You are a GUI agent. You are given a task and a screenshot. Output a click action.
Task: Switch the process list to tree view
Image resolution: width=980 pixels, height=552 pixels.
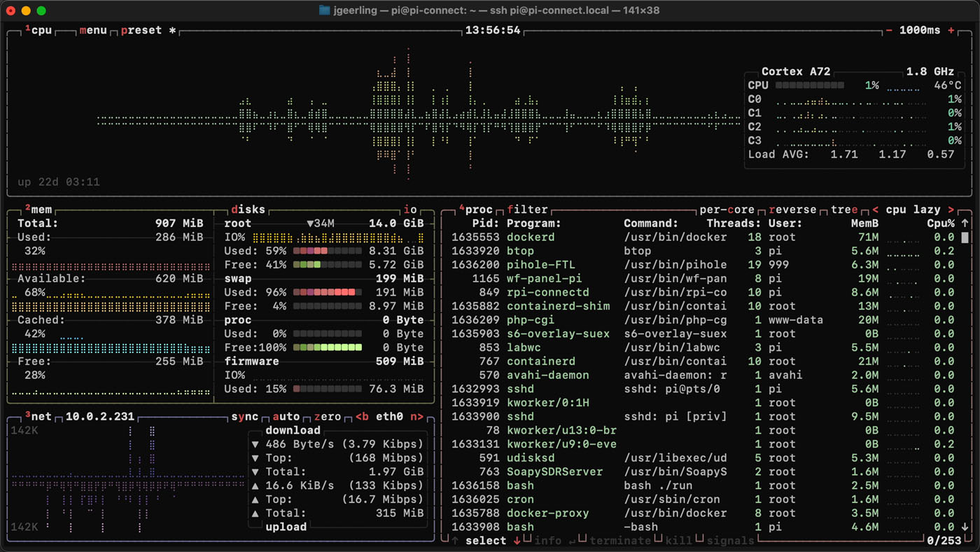845,209
